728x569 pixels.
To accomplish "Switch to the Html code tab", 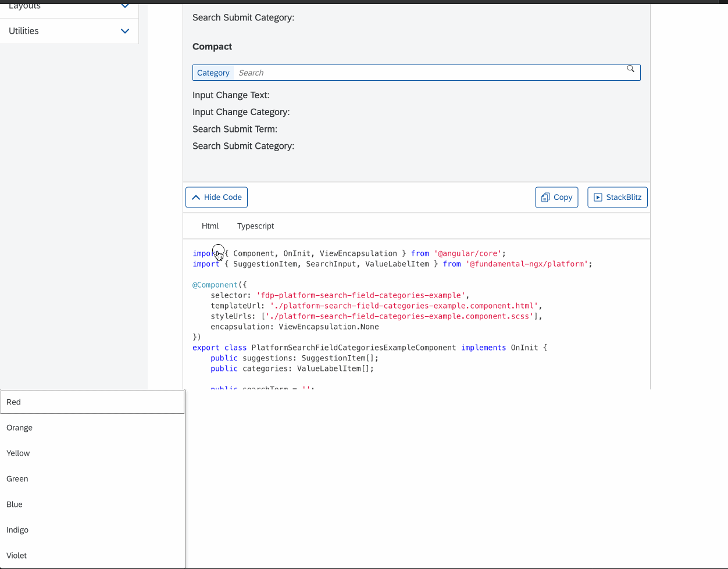I will [x=210, y=226].
